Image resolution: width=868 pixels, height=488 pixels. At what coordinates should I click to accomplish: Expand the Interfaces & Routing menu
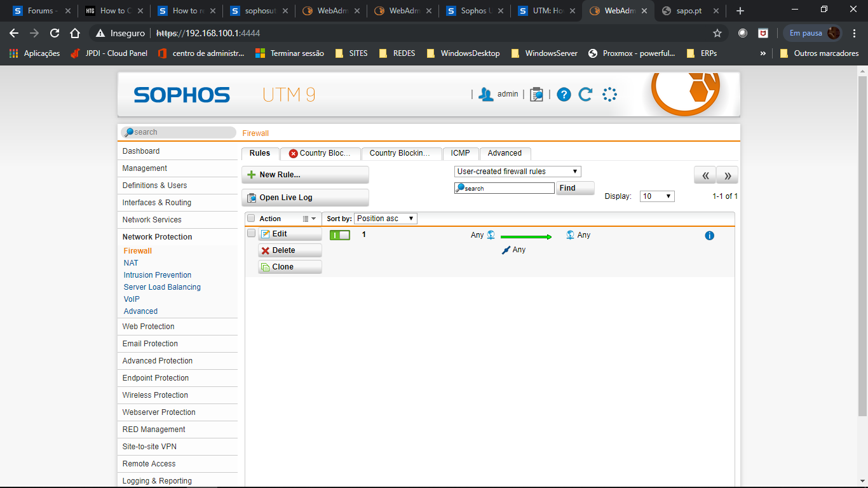tap(178, 203)
